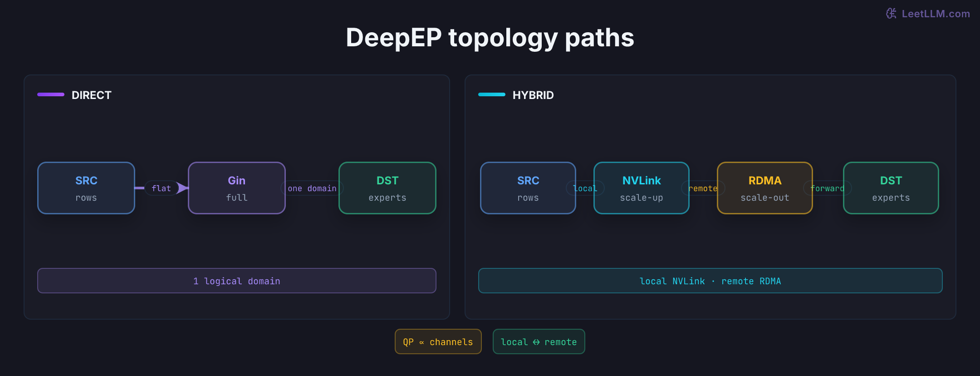Click the local NVLink · remote RDMA banner
This screenshot has height=376, width=980.
click(x=710, y=281)
